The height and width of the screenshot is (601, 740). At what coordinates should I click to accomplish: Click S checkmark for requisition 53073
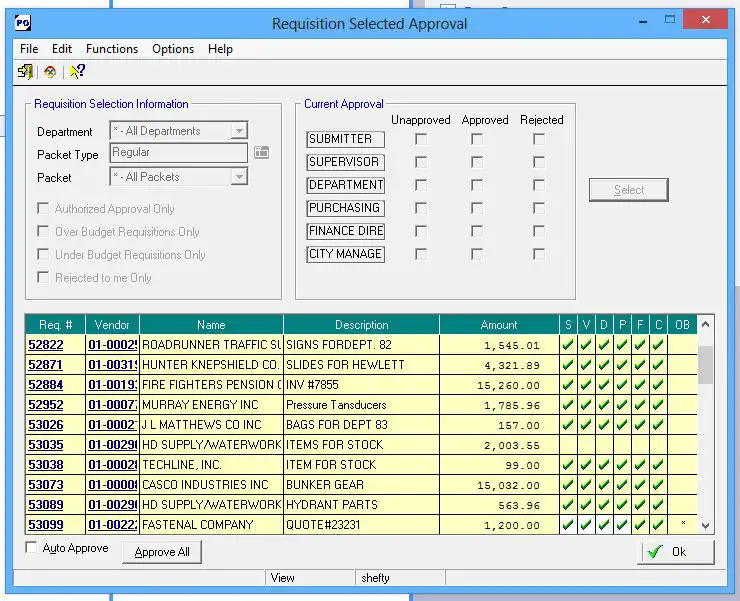[568, 484]
